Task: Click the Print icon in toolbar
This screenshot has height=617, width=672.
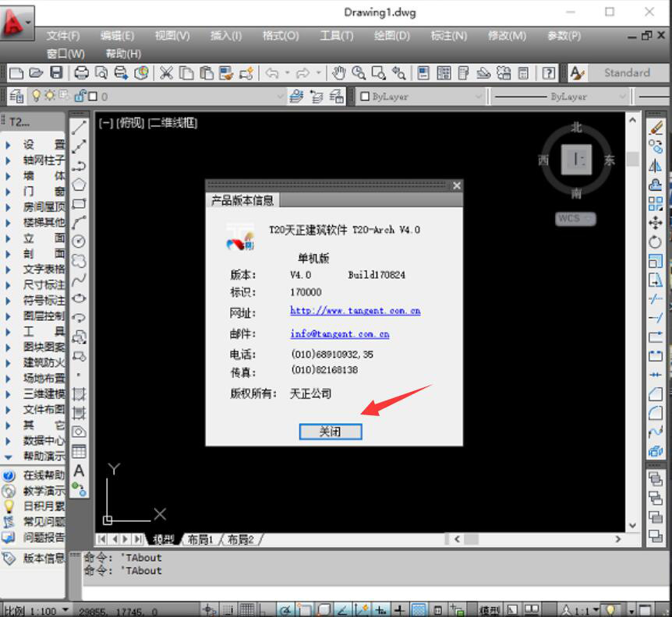Action: [x=81, y=73]
